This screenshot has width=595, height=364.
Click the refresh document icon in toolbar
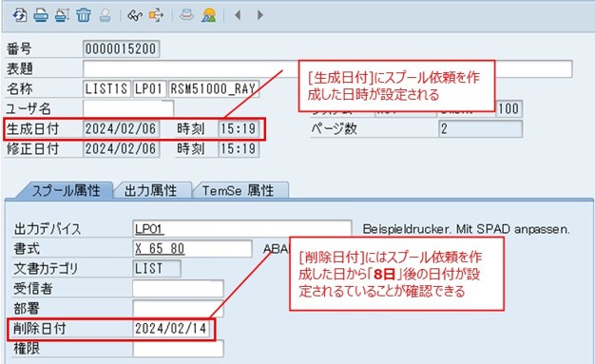pyautogui.click(x=19, y=15)
